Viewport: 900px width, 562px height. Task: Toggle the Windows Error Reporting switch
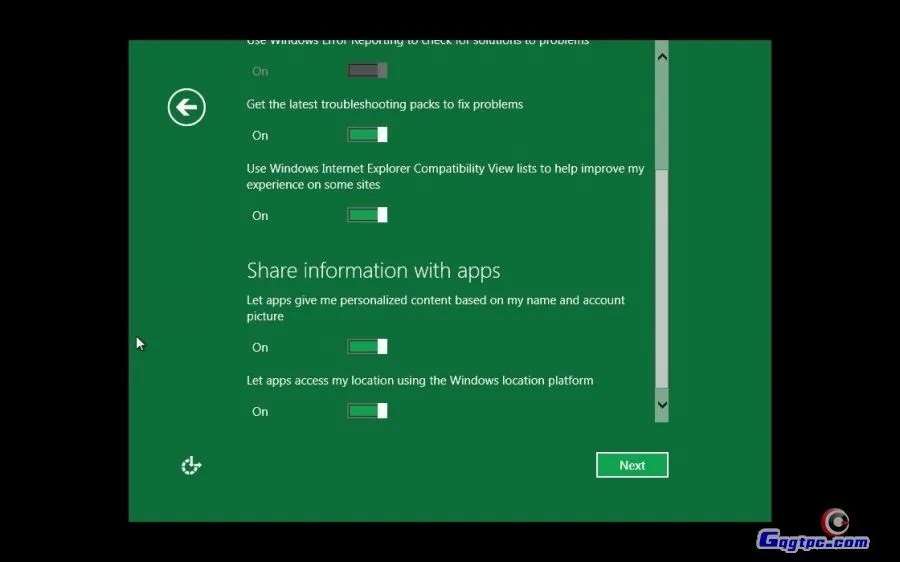[367, 71]
